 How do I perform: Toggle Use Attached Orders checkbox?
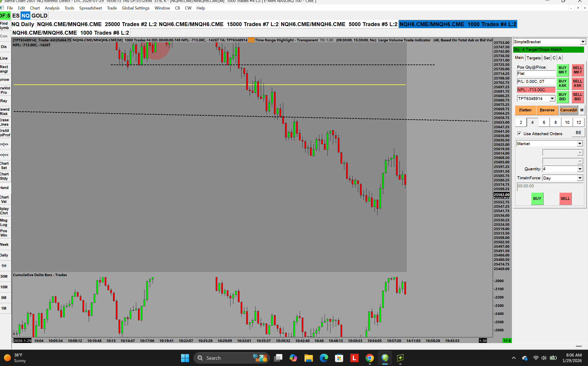click(x=520, y=134)
